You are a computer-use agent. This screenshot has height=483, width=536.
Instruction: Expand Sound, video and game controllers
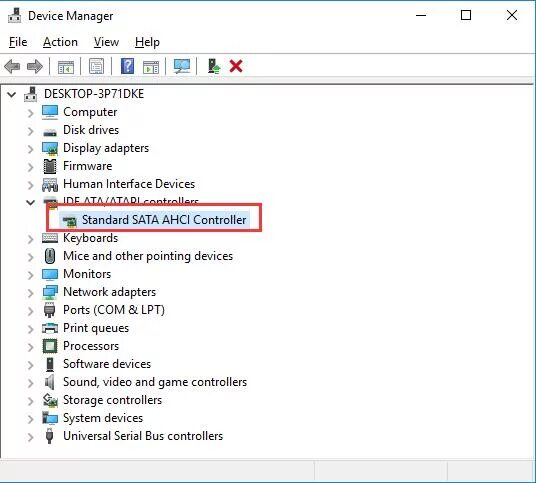pyautogui.click(x=30, y=383)
